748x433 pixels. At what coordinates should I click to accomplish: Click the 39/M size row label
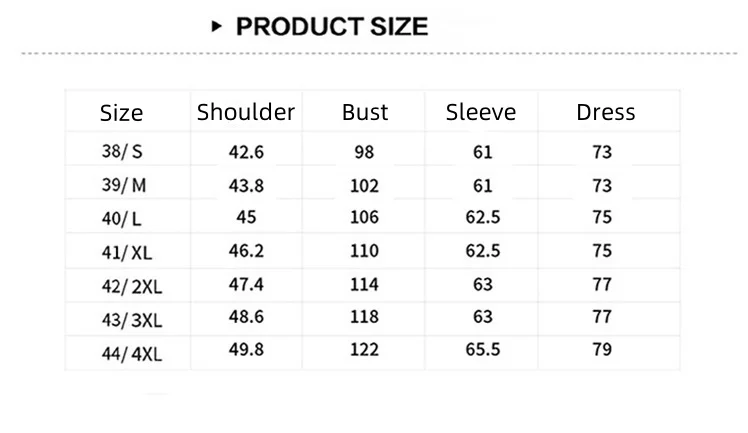[x=124, y=185]
